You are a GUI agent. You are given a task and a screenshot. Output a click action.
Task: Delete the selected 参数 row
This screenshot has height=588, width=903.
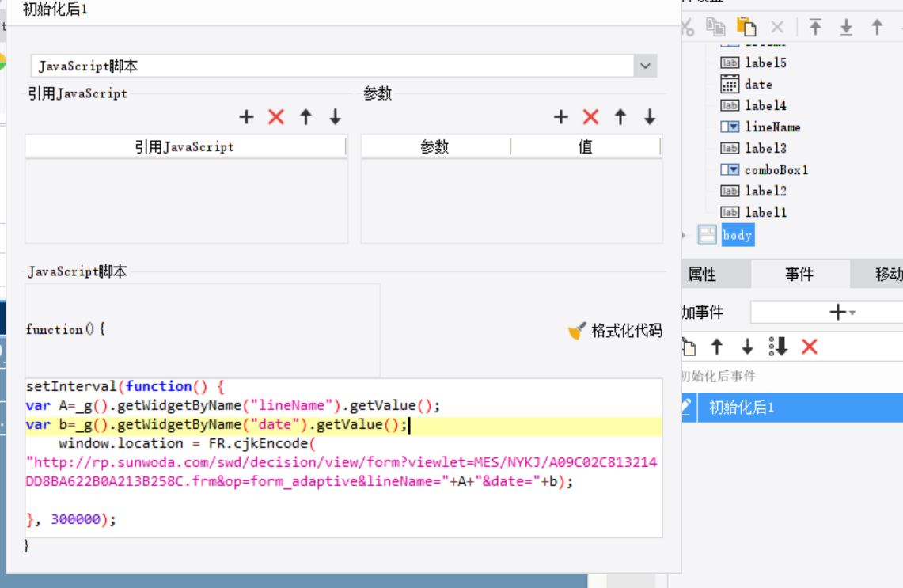pos(591,117)
